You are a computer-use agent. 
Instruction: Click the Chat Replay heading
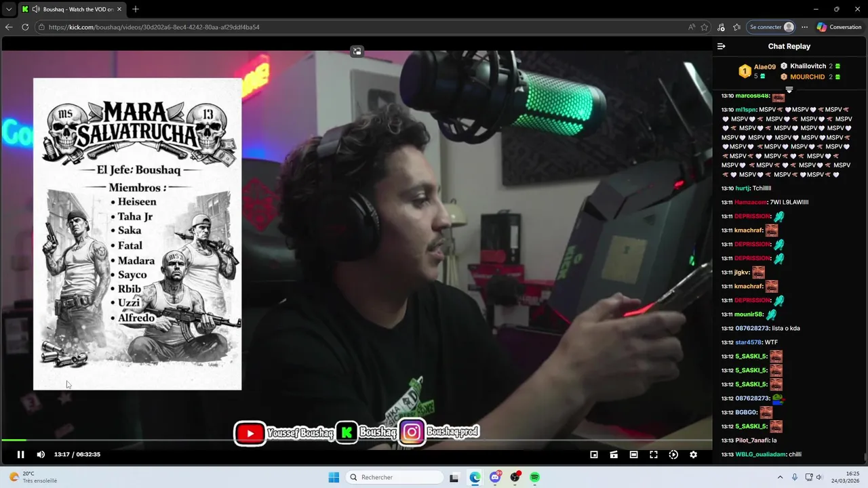789,46
